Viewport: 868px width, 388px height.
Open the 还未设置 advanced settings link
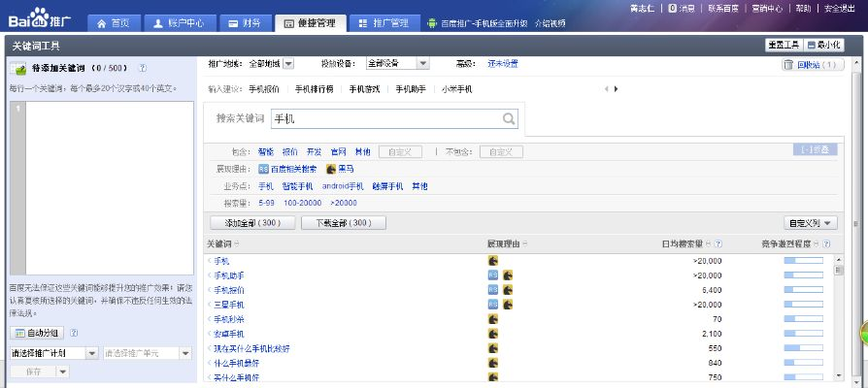tap(503, 64)
